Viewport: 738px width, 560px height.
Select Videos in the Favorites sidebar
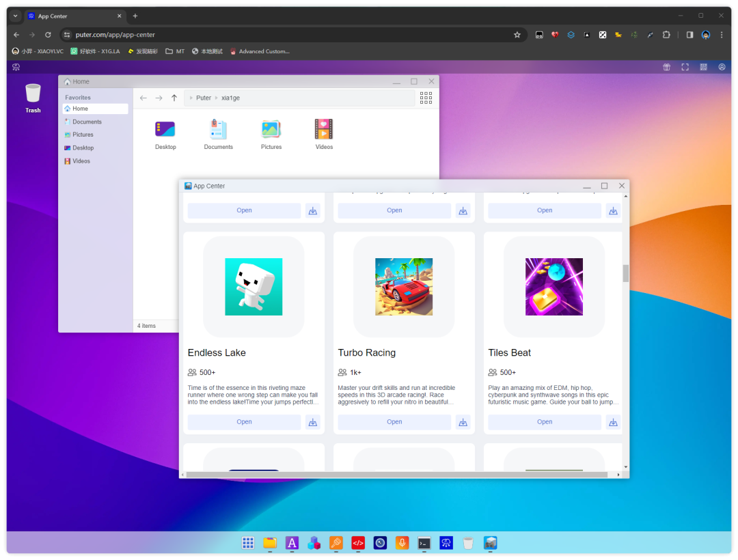pyautogui.click(x=95, y=160)
